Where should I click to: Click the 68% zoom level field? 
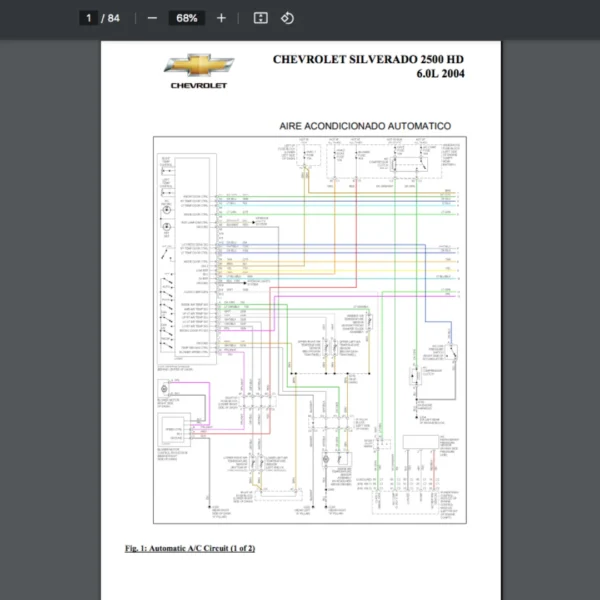[x=186, y=18]
